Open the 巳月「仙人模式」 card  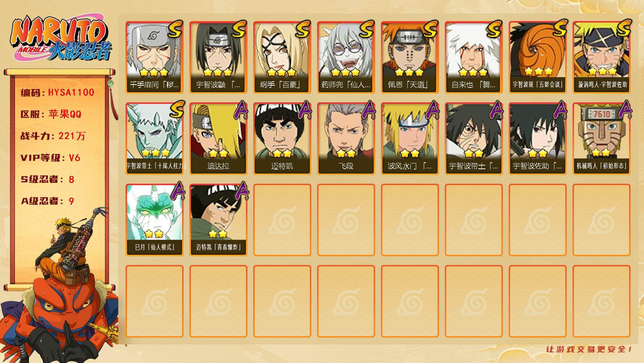pyautogui.click(x=154, y=220)
